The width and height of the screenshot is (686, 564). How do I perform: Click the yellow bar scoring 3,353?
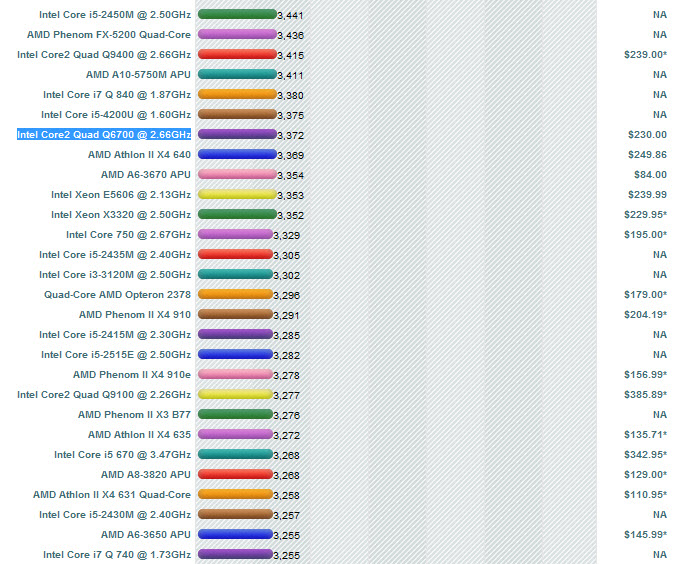237,194
